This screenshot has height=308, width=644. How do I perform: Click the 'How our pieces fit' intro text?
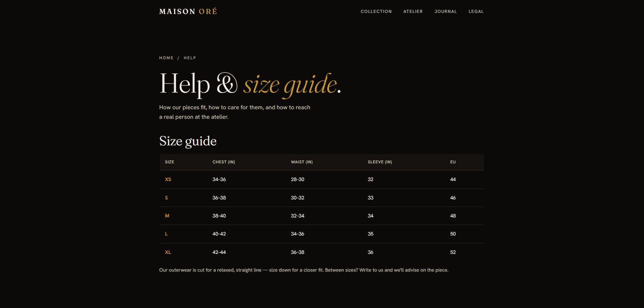point(235,112)
